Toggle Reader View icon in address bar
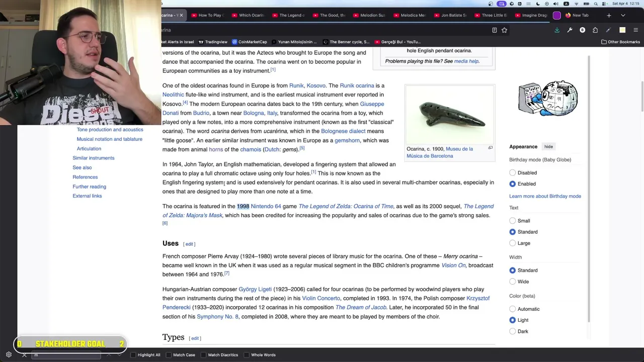The image size is (644, 362). tap(495, 30)
